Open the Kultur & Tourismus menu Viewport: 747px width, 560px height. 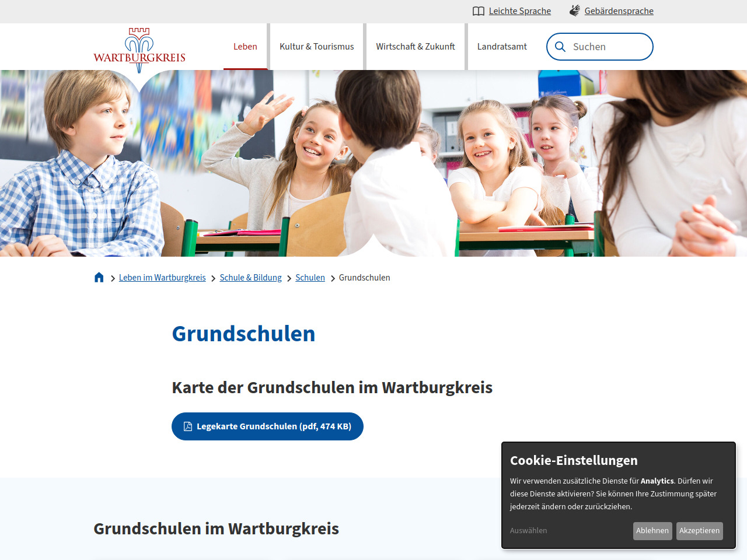click(x=316, y=47)
